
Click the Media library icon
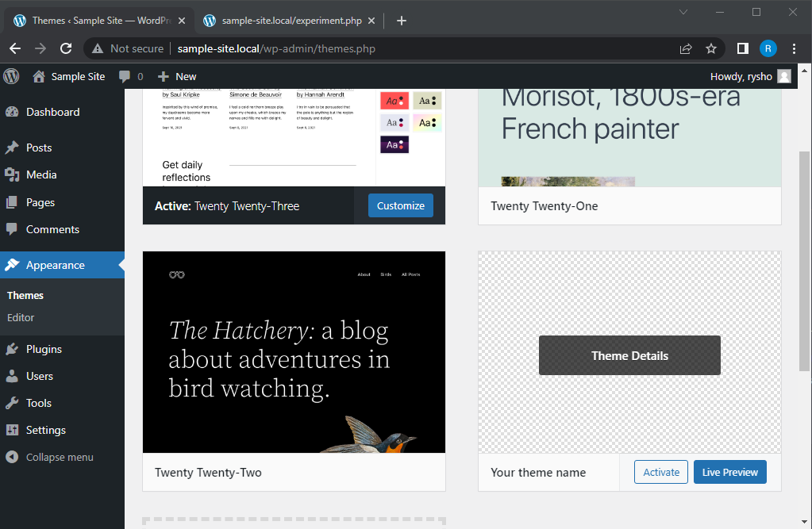pyautogui.click(x=12, y=175)
